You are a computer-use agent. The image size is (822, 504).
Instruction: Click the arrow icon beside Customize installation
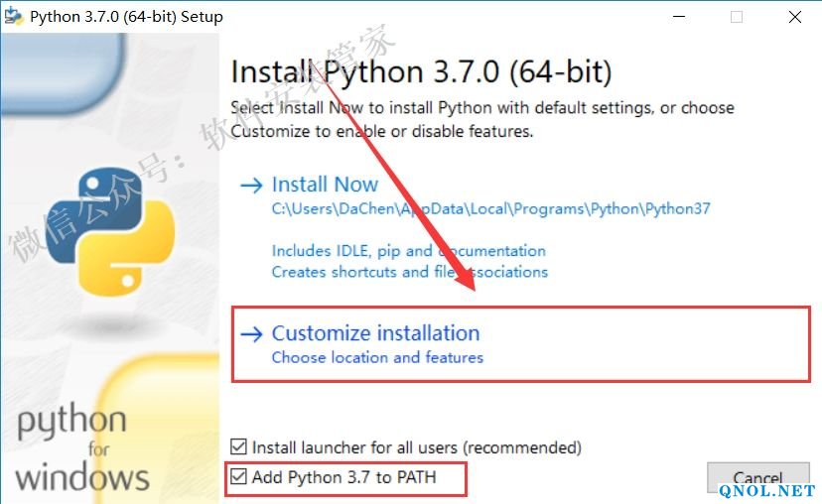point(253,333)
